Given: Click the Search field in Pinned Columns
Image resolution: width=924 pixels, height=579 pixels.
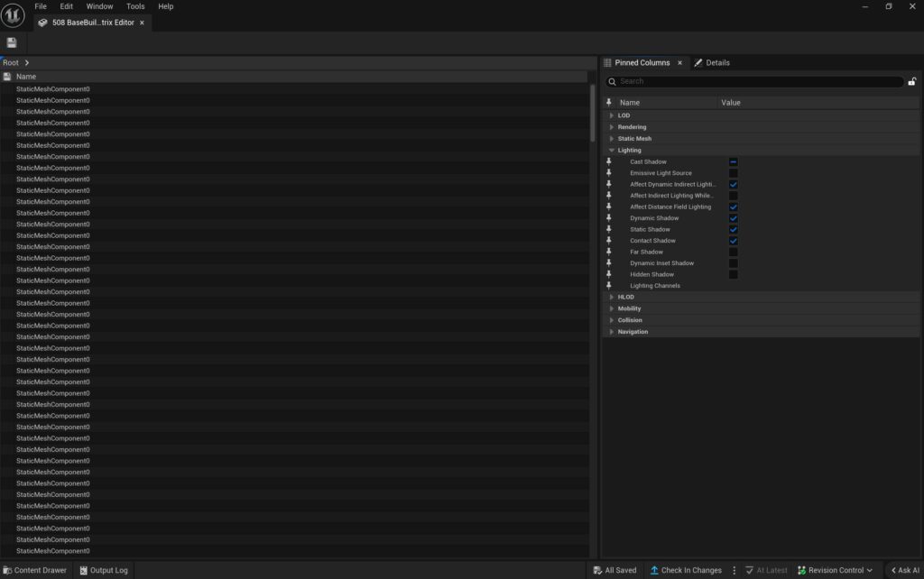Looking at the screenshot, I should 758,81.
